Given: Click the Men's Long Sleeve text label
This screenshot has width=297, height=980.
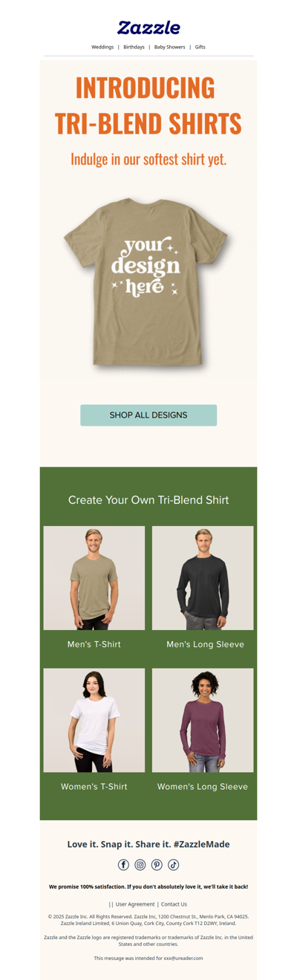Looking at the screenshot, I should (x=205, y=644).
